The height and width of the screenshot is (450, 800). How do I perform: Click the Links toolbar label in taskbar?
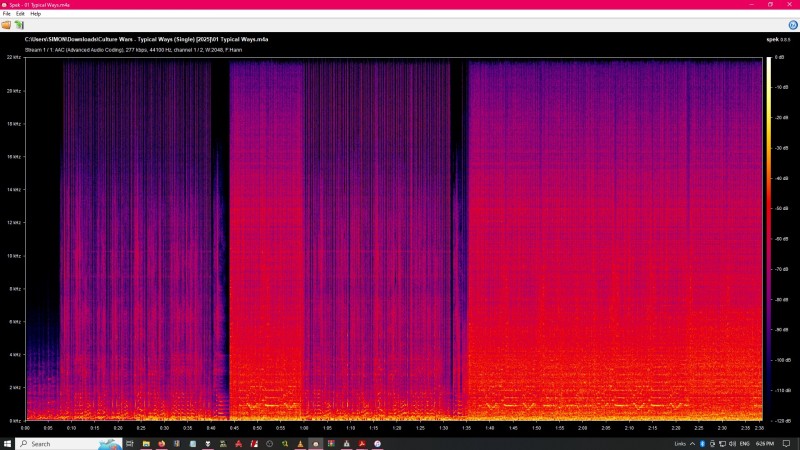click(679, 443)
